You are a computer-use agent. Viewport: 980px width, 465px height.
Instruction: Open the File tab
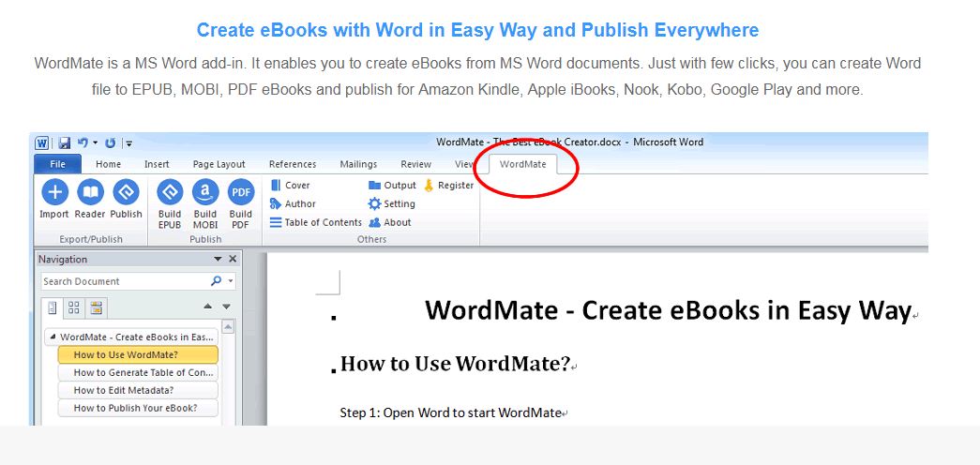pos(57,164)
